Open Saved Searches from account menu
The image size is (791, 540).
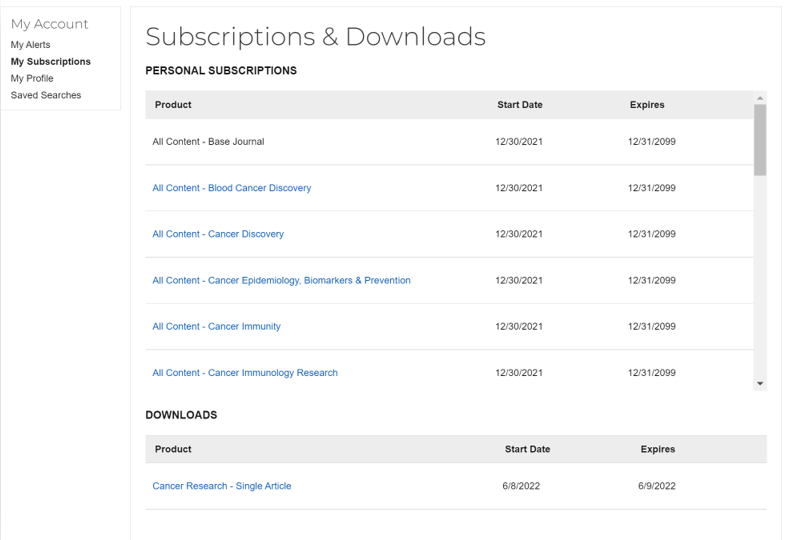46,95
